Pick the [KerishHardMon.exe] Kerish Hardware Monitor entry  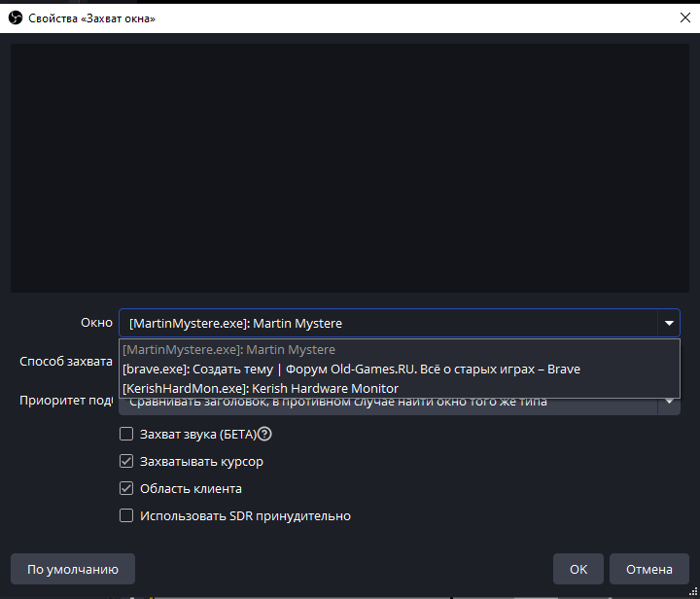tap(261, 388)
